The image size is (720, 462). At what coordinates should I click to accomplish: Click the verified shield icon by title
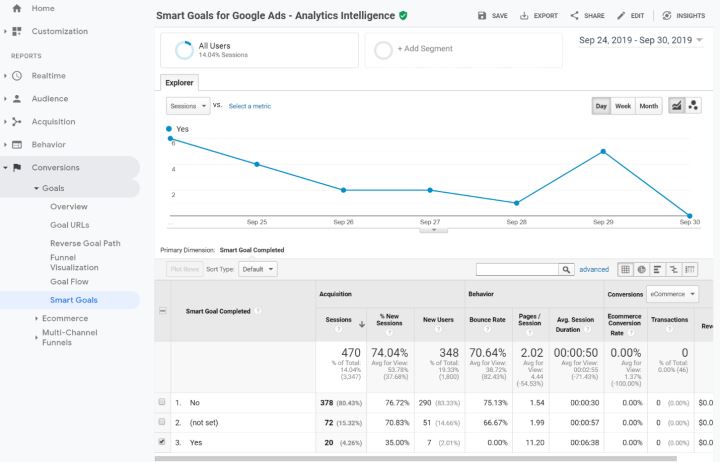pos(403,16)
